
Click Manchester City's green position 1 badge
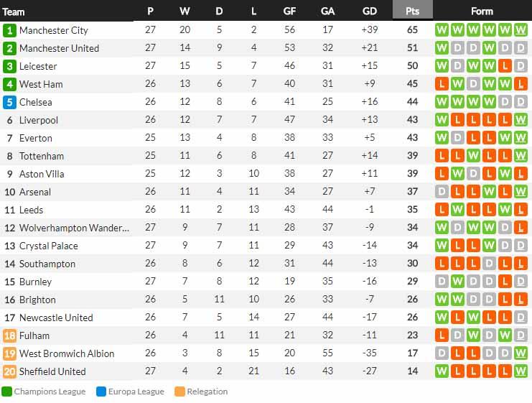(x=9, y=30)
